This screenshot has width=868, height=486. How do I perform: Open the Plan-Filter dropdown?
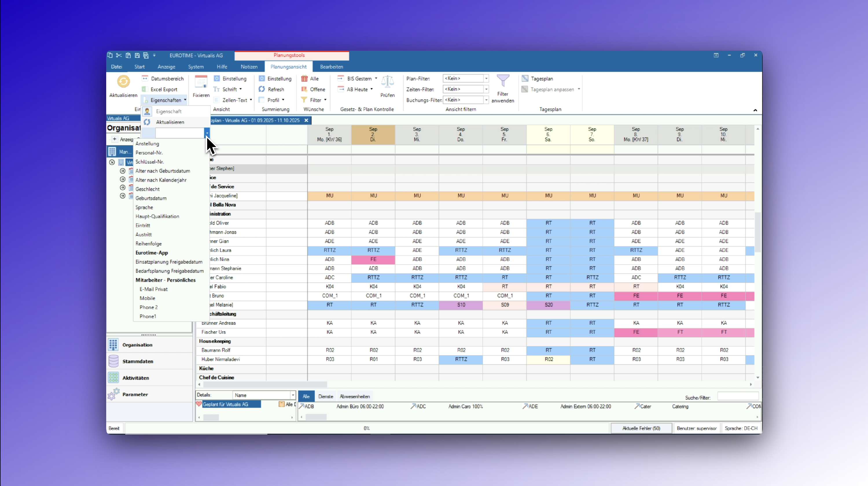tap(486, 78)
